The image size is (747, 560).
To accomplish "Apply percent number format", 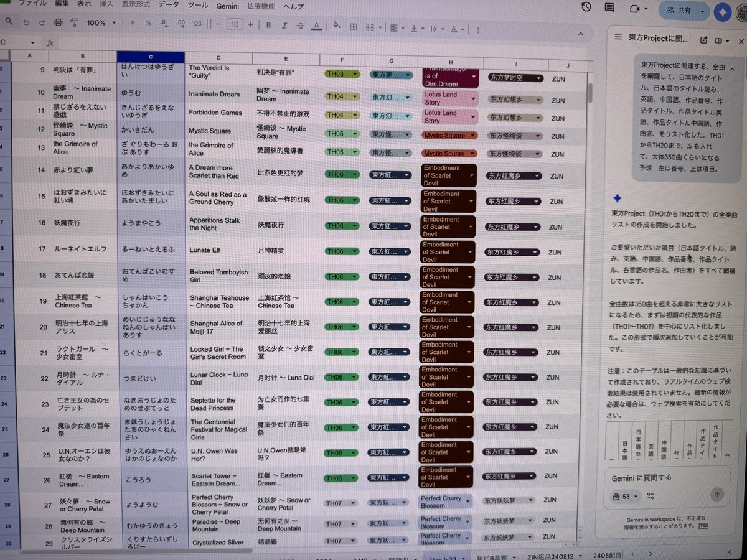I will (x=148, y=24).
